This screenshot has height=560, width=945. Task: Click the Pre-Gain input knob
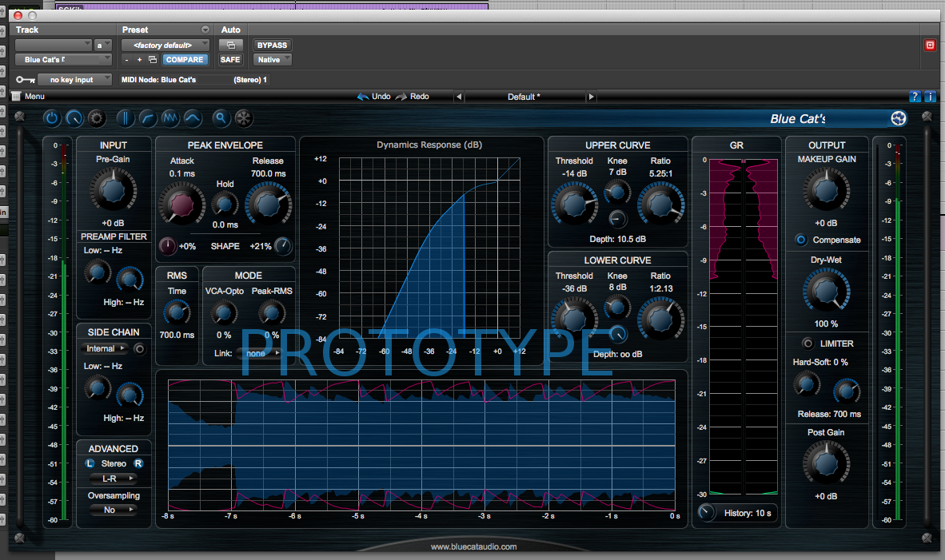(113, 189)
